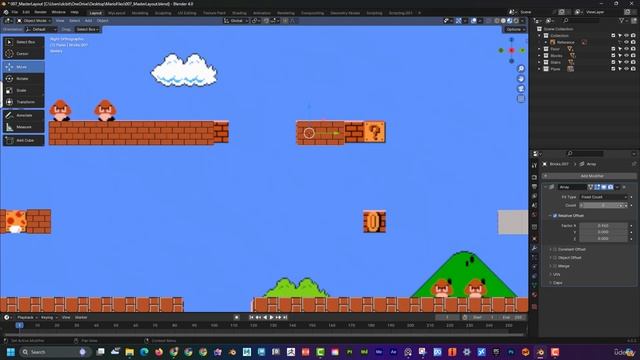Select the Scale tool

(24, 90)
